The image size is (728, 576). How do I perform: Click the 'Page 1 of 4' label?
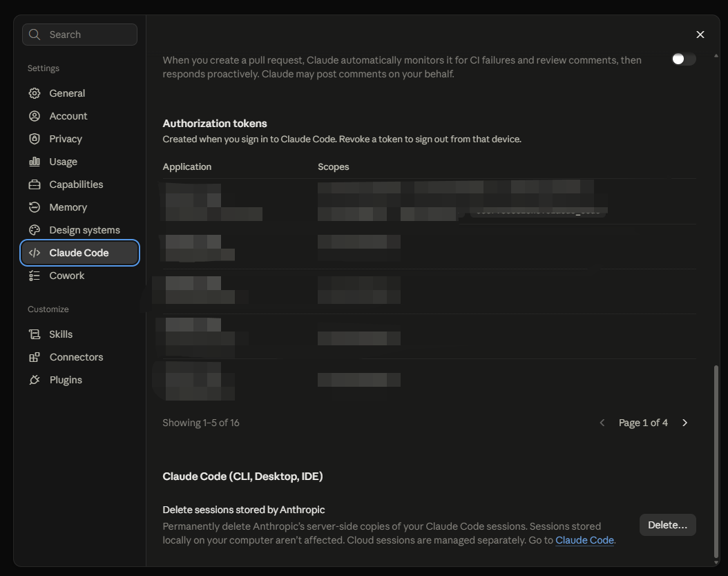point(643,423)
